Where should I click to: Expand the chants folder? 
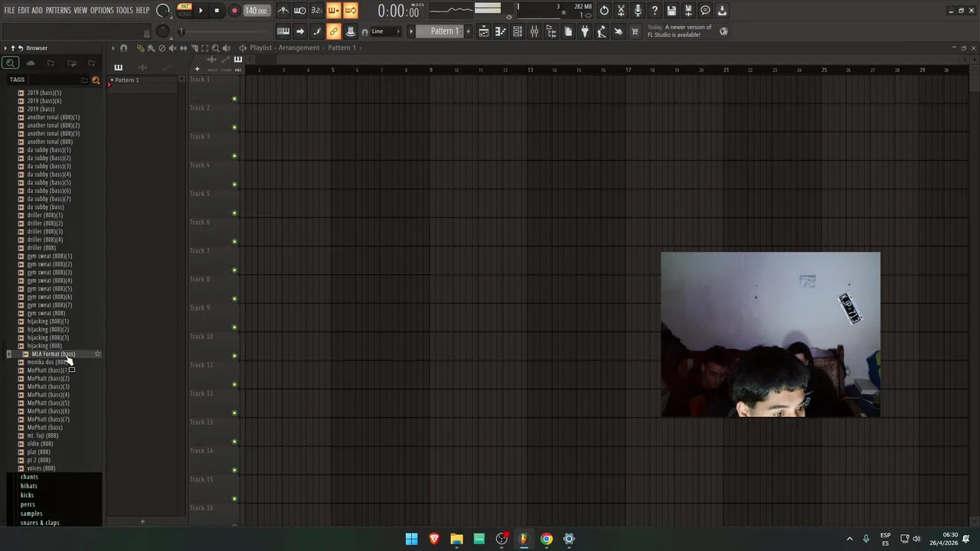point(29,477)
